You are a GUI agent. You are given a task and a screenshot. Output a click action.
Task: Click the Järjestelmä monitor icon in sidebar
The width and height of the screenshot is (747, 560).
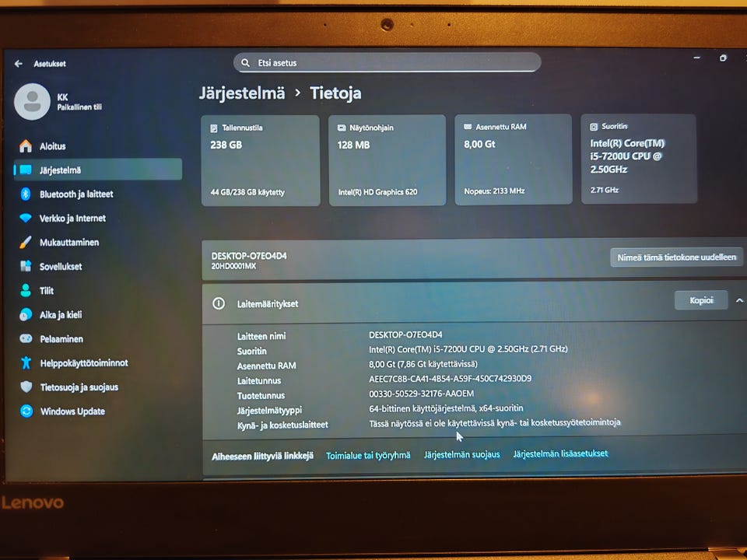(26, 170)
